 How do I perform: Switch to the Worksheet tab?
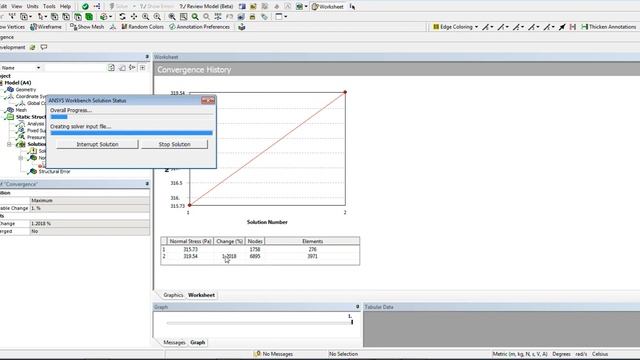point(201,295)
